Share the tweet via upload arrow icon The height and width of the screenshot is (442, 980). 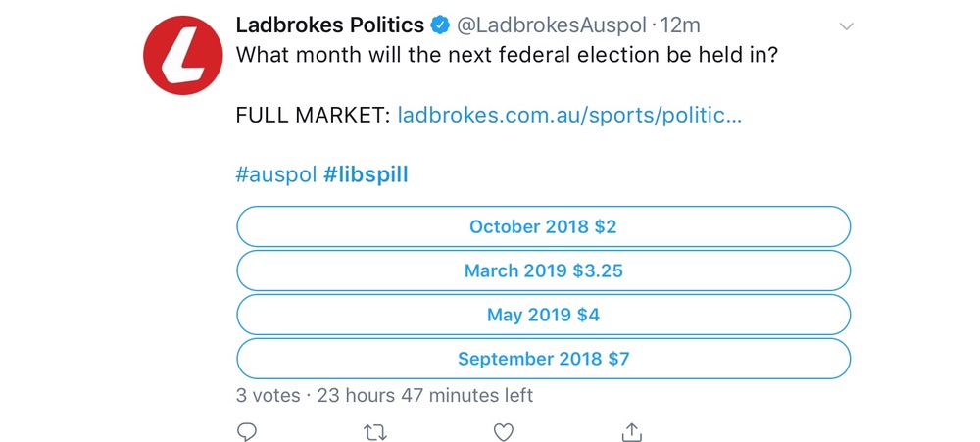[x=632, y=431]
